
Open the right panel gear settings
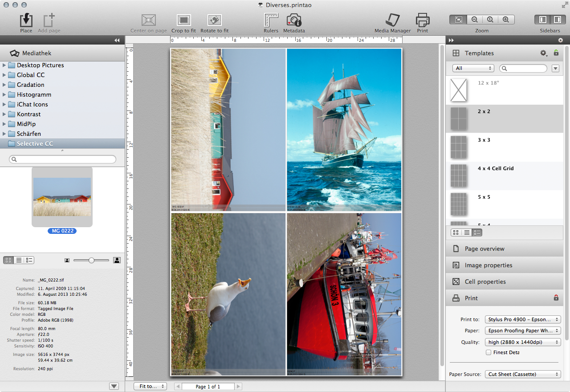click(x=560, y=40)
